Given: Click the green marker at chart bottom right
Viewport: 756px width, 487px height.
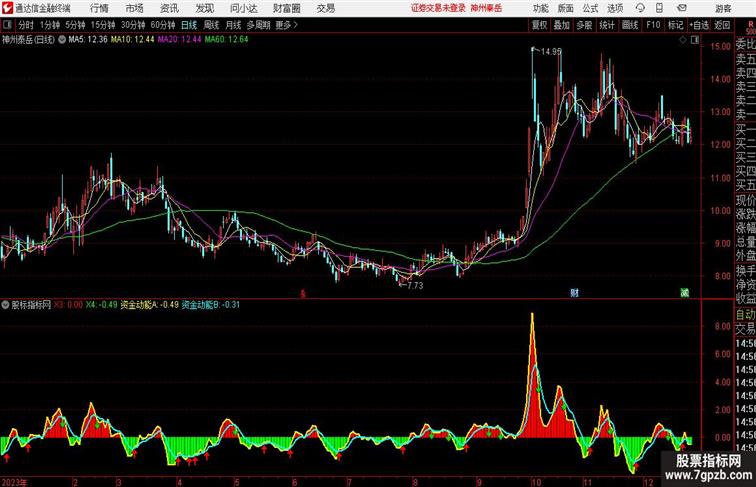Looking at the screenshot, I should 685,293.
